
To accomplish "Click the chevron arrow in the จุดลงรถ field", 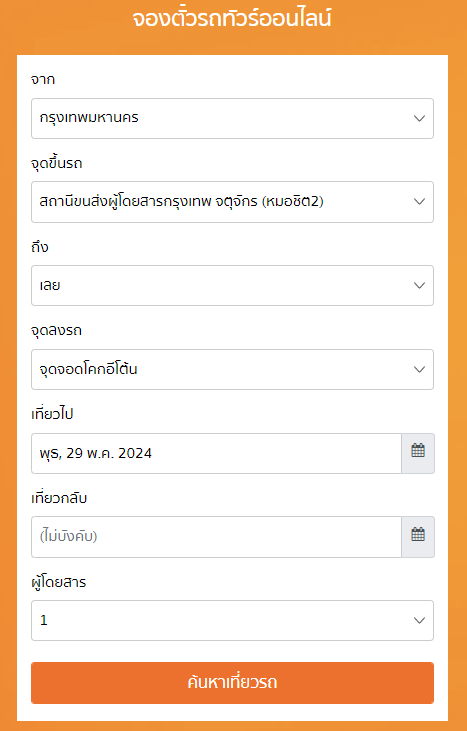I will pyautogui.click(x=419, y=369).
